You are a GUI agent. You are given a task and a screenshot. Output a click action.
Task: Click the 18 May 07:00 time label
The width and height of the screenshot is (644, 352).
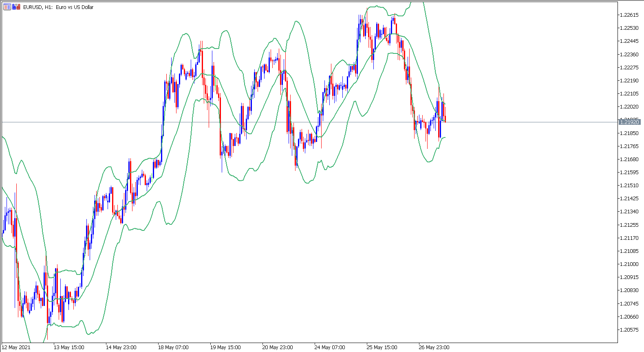tap(173, 348)
